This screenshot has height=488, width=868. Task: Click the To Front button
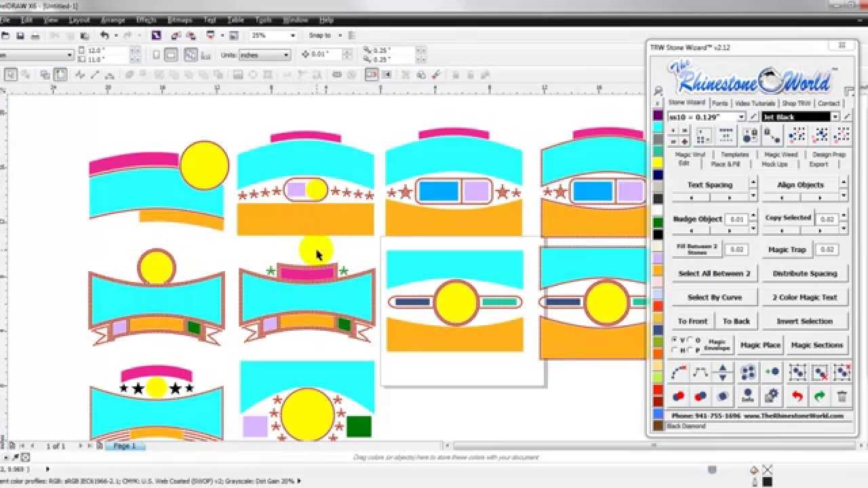tap(692, 321)
